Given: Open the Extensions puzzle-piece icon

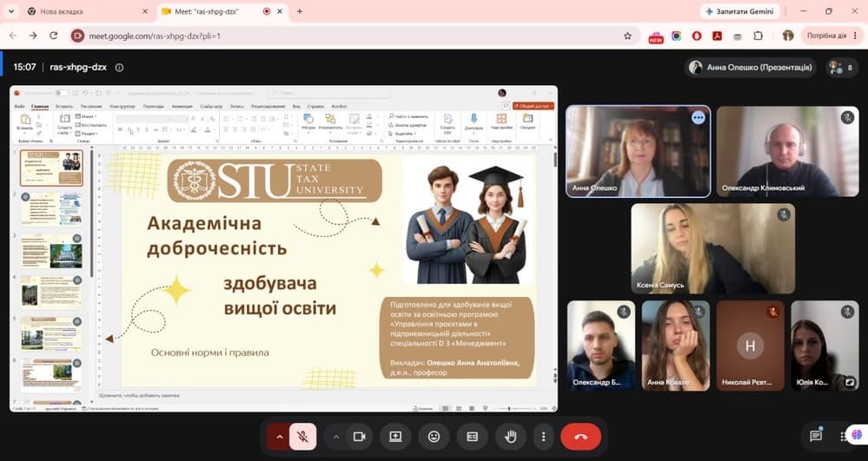Looking at the screenshot, I should coord(758,36).
